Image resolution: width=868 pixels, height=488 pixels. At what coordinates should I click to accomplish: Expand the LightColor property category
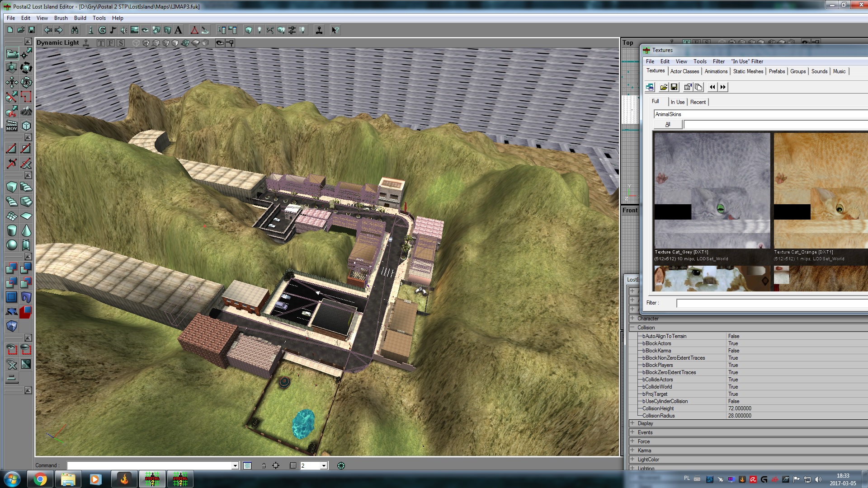[x=632, y=460]
